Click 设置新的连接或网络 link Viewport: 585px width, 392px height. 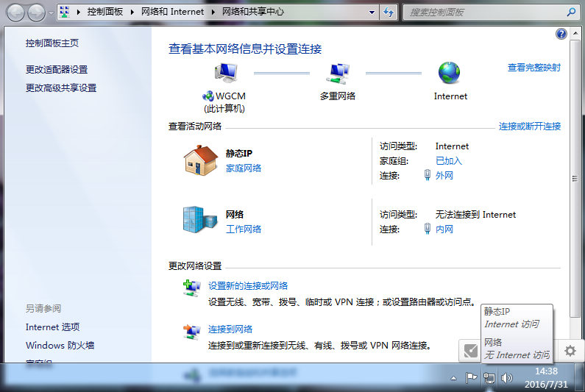pos(248,286)
